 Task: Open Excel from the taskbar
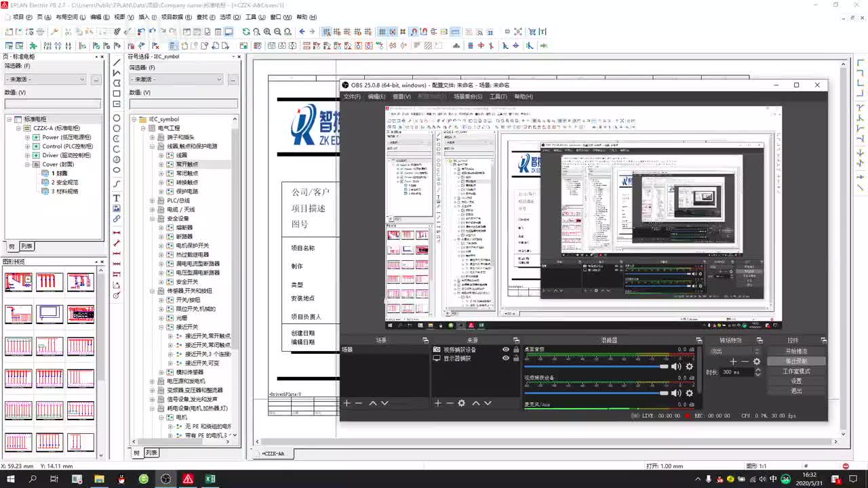point(210,479)
